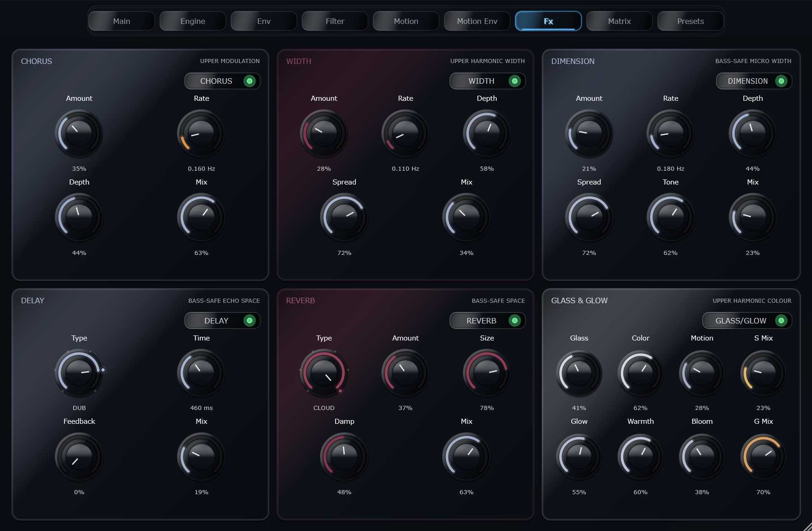812x531 pixels.
Task: Click the Reverb Size knob at 78%
Action: pyautogui.click(x=487, y=373)
